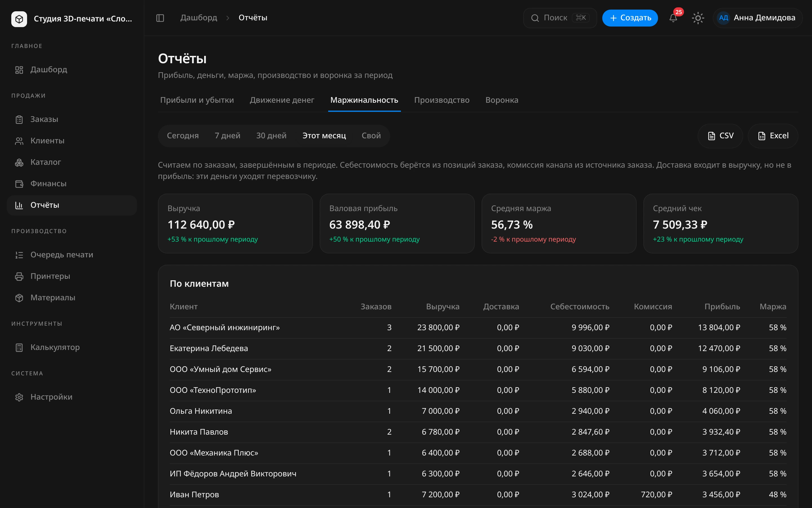Export the report as Excel
812x508 pixels.
pos(773,136)
